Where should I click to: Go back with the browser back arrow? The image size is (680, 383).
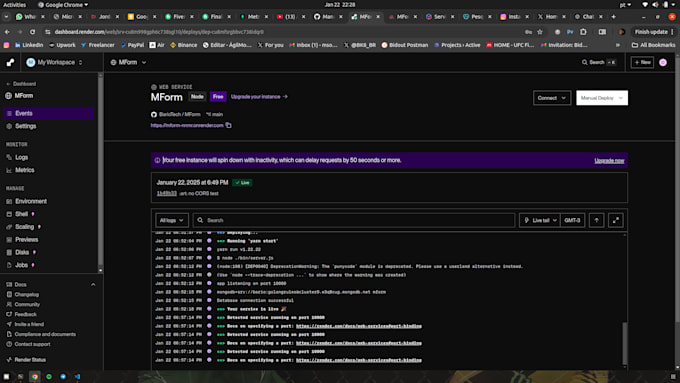pos(7,32)
